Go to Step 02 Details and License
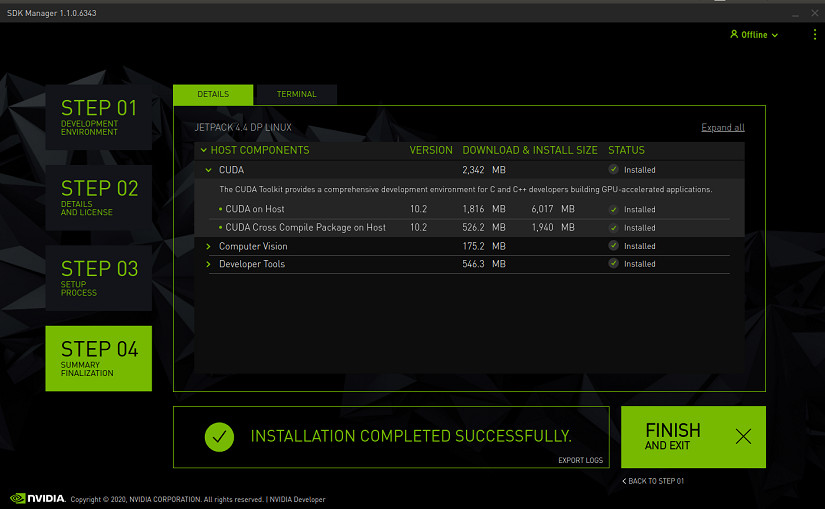 coord(99,197)
